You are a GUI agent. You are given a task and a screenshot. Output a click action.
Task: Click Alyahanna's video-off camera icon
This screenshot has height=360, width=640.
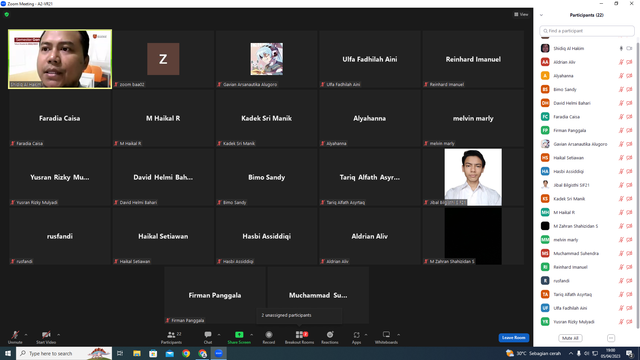click(629, 76)
